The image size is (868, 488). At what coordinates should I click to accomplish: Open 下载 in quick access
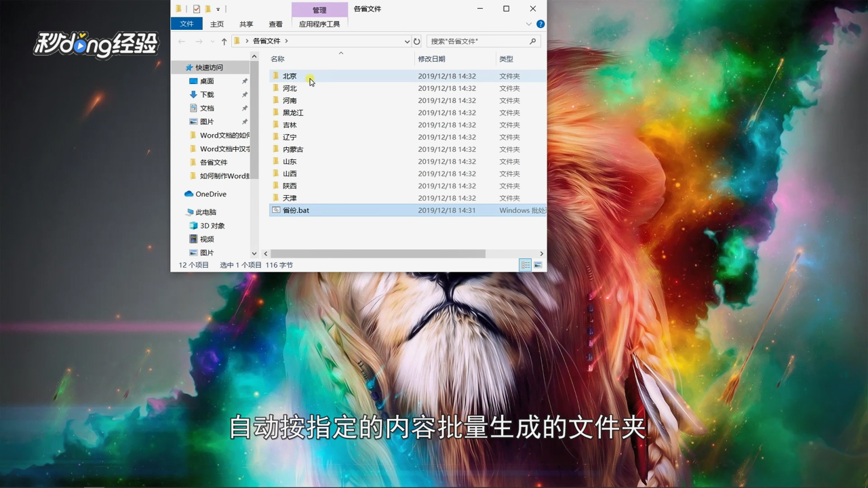tap(207, 94)
